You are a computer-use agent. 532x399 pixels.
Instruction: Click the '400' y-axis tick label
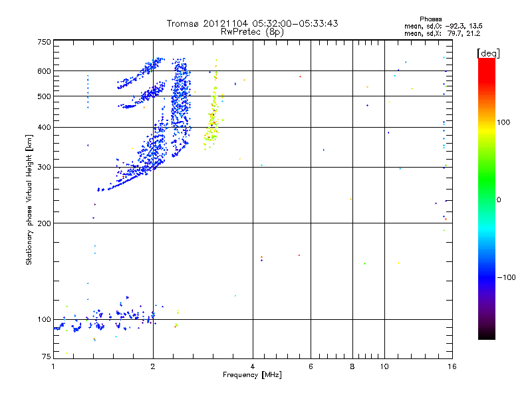click(x=44, y=128)
